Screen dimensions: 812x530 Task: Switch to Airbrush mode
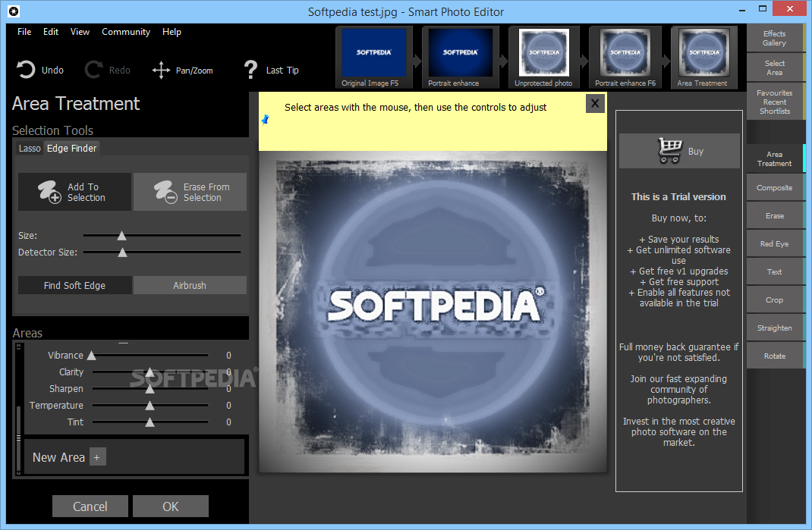pyautogui.click(x=190, y=285)
